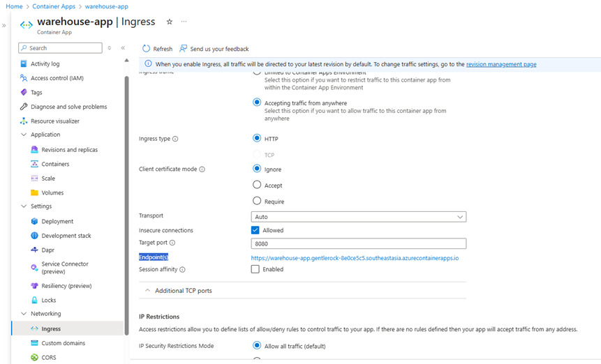Click the Scale icon

pyautogui.click(x=34, y=179)
